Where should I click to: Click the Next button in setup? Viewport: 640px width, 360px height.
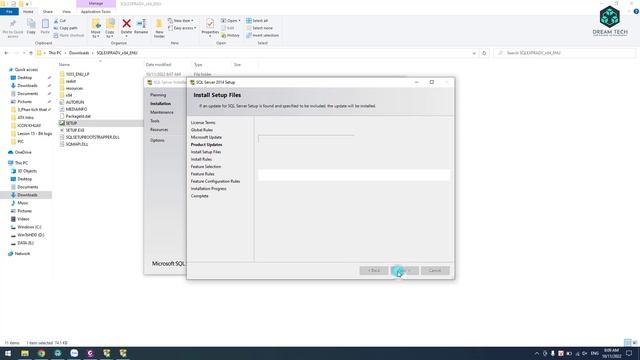[405, 271]
